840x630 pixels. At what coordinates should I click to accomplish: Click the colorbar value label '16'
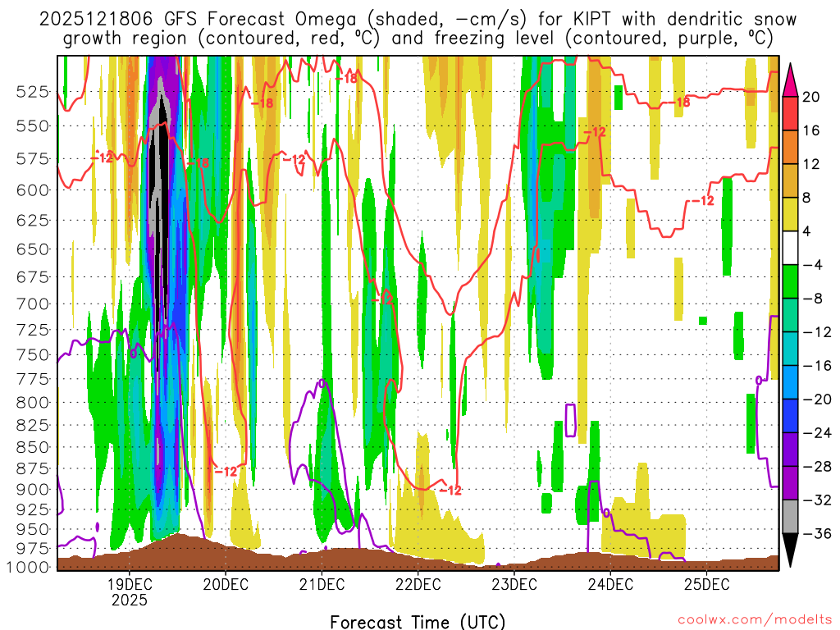coord(811,130)
